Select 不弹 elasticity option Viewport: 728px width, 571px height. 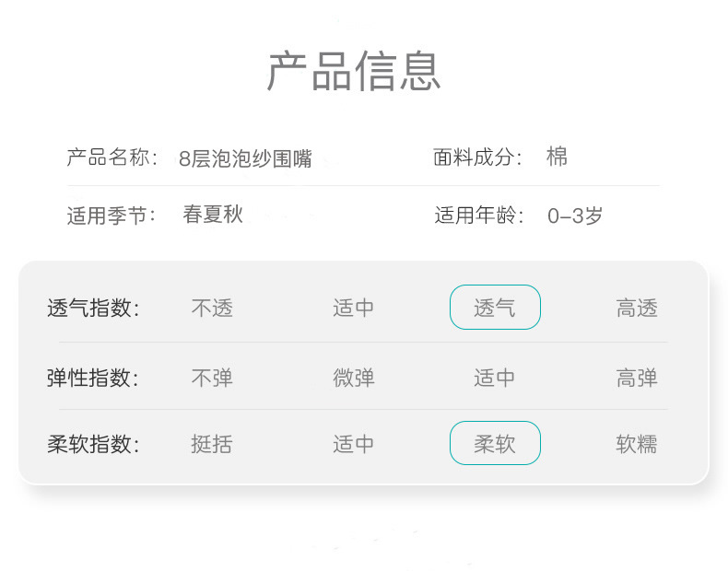[212, 378]
